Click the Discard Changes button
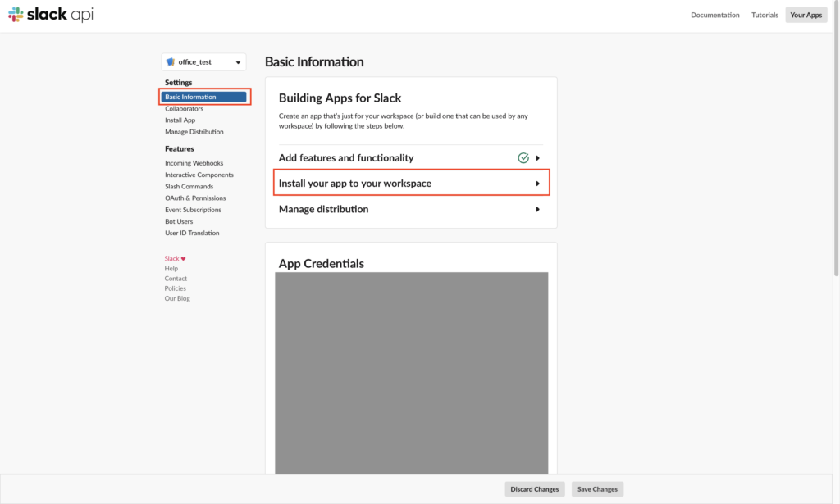The height and width of the screenshot is (504, 840). tap(534, 489)
